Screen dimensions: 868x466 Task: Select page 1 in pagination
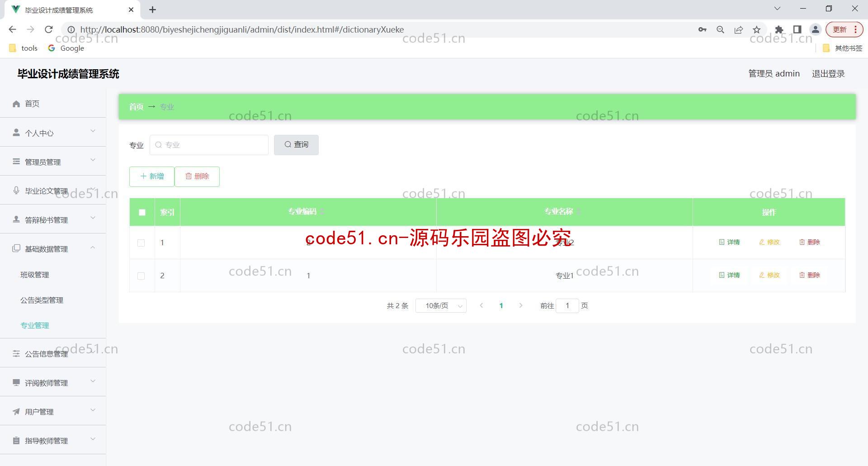[501, 306]
